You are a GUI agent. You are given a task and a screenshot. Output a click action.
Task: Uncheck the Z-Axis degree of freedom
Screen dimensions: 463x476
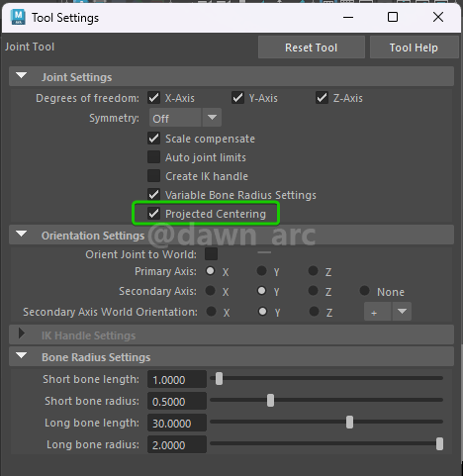(x=323, y=98)
